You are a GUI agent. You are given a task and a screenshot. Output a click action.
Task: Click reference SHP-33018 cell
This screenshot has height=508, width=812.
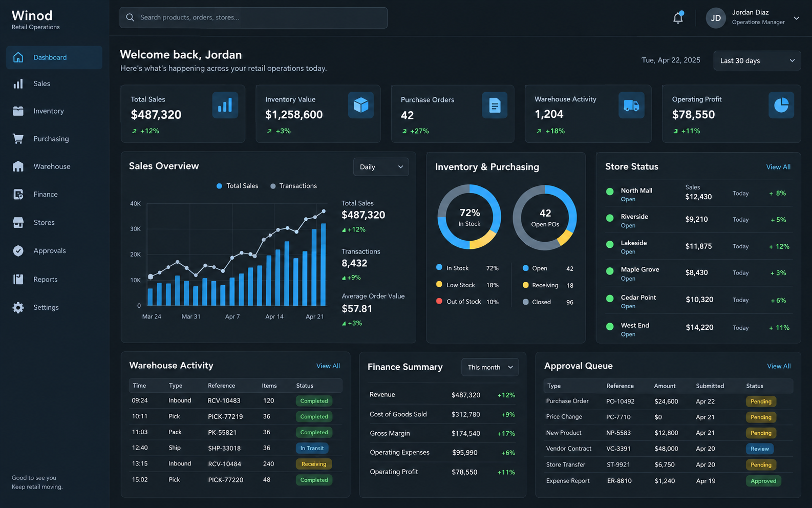click(x=224, y=448)
